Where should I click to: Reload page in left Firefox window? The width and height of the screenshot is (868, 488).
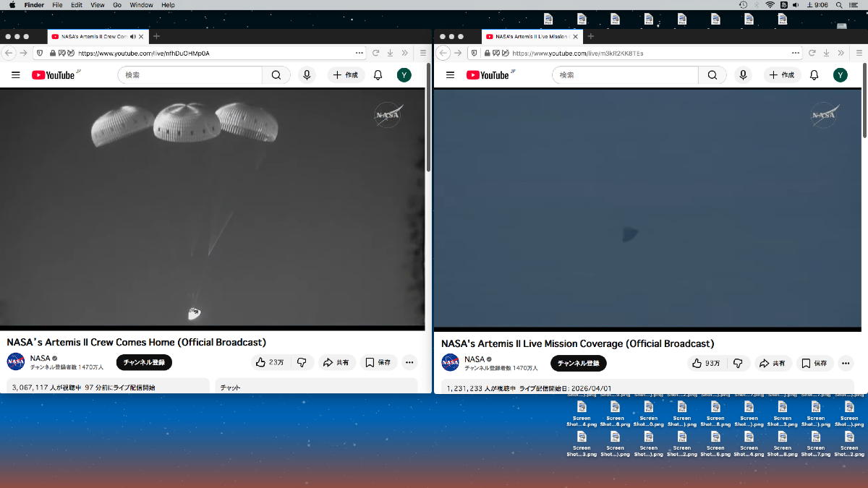(x=375, y=53)
